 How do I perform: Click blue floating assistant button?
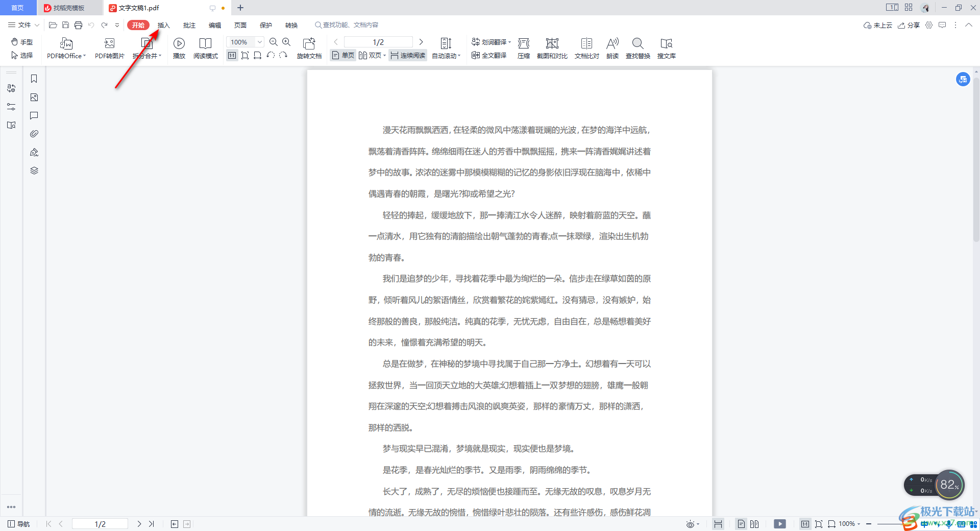(963, 79)
